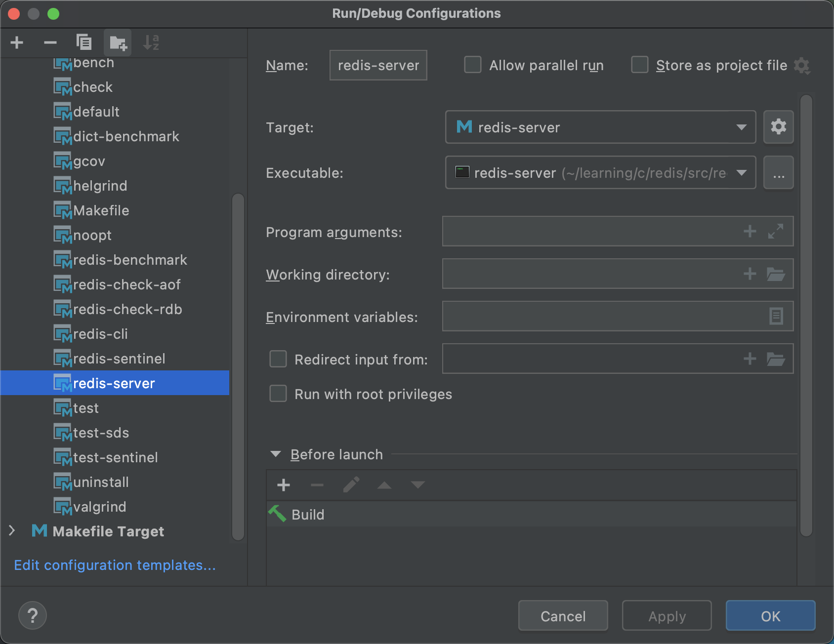834x644 pixels.
Task: Edit the selected Before launch task
Action: (351, 485)
